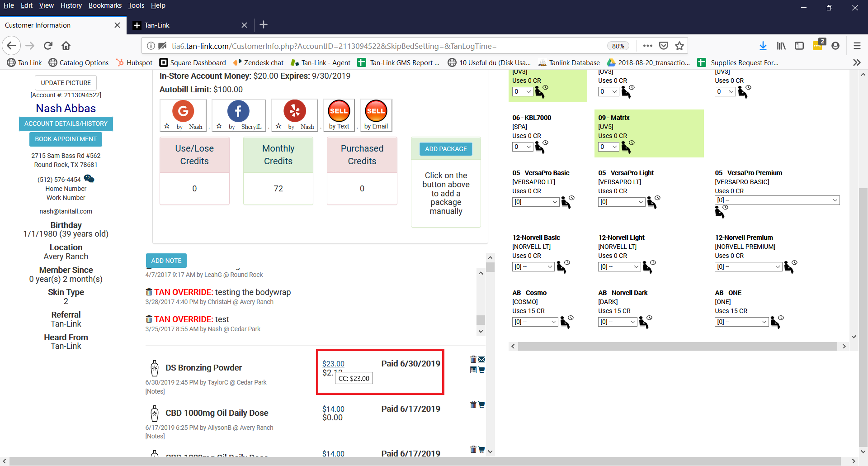Click the browser Home icon
This screenshot has height=466, width=868.
pos(66,46)
